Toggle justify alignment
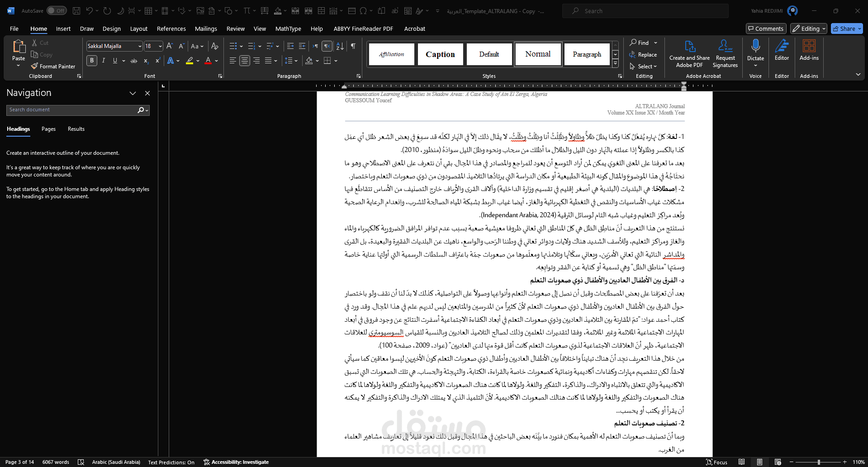Screen dimensions: 868x467 click(268, 61)
